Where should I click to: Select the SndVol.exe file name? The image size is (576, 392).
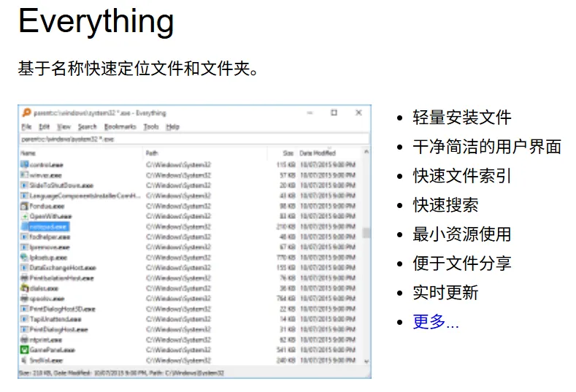[46, 361]
